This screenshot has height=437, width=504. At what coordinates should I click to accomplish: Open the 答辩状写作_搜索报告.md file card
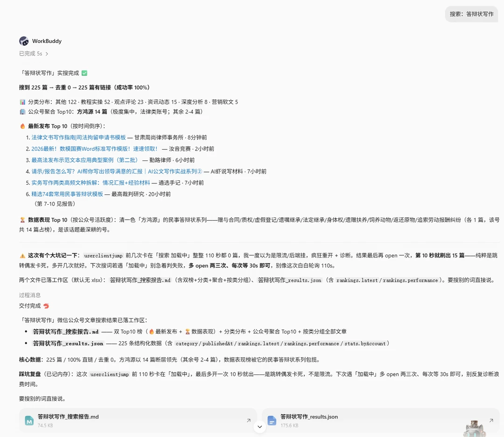138,420
